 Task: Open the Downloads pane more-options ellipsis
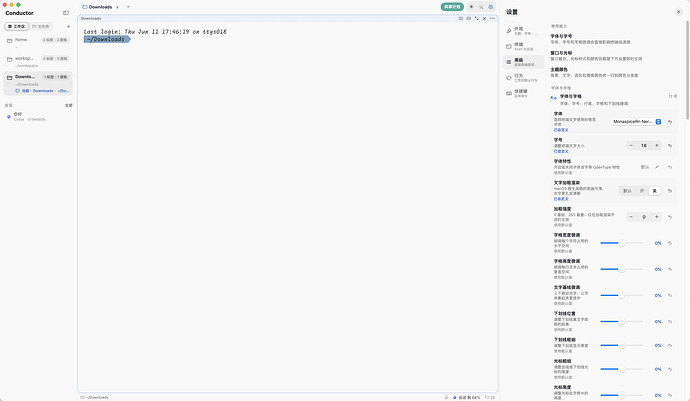[x=492, y=18]
